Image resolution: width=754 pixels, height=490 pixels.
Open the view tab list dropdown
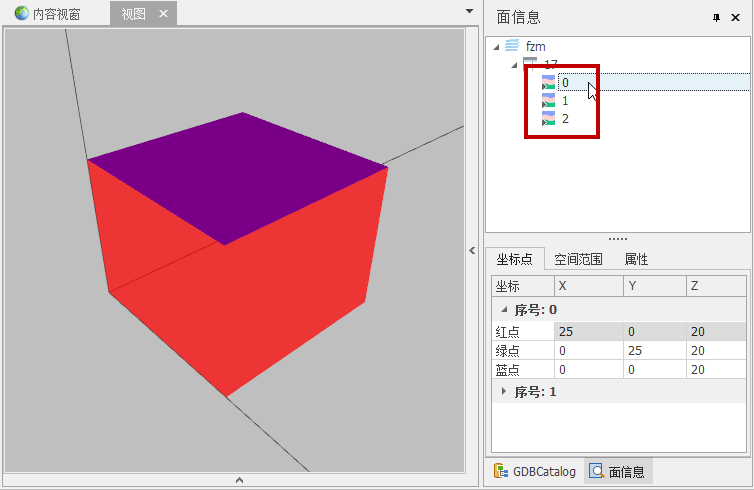(470, 11)
